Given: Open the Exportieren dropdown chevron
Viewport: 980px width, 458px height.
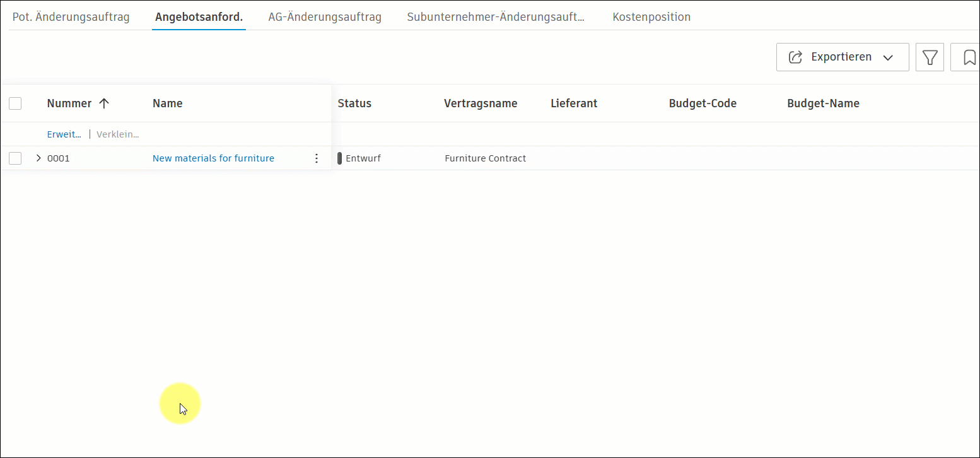Looking at the screenshot, I should click(x=888, y=57).
